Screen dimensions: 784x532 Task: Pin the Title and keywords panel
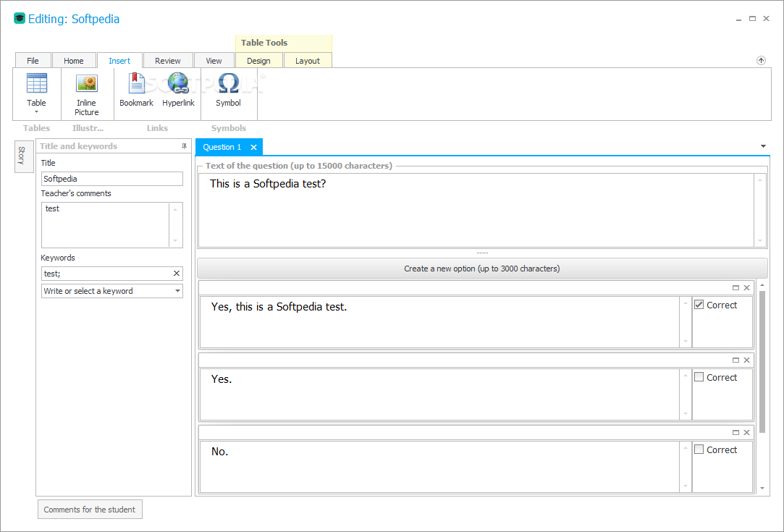(184, 146)
